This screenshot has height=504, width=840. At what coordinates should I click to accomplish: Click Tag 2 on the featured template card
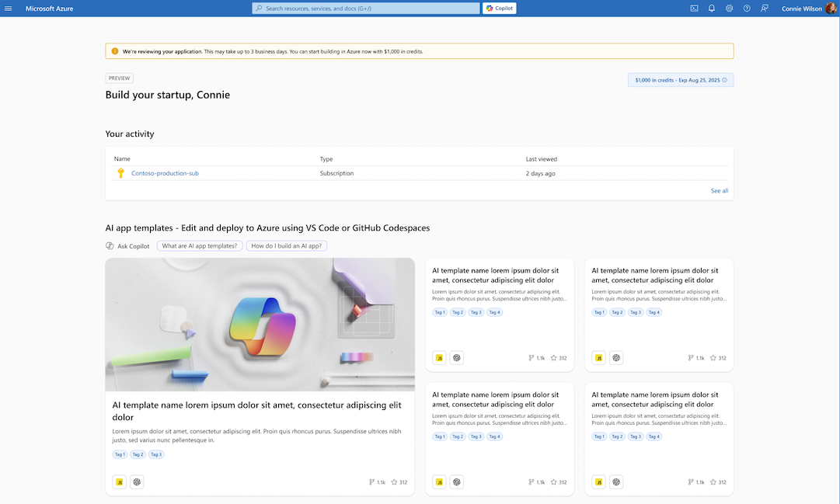tap(138, 454)
